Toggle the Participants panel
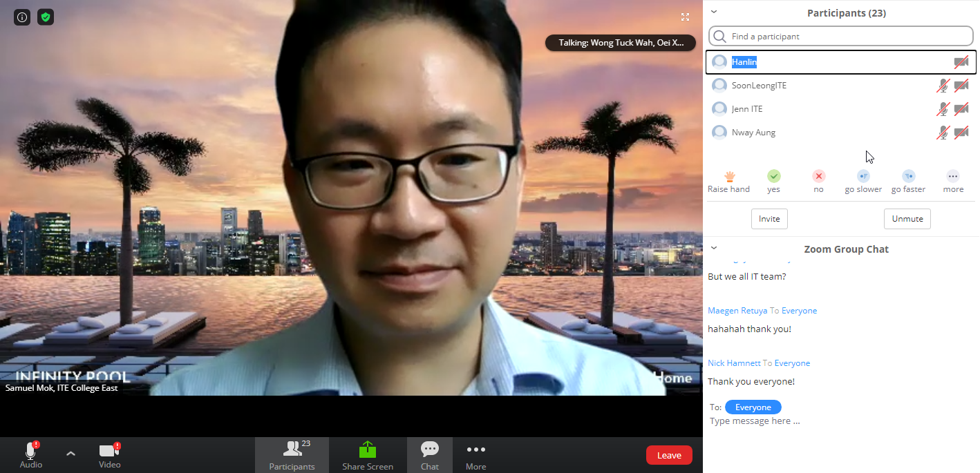This screenshot has width=980, height=473. click(292, 455)
